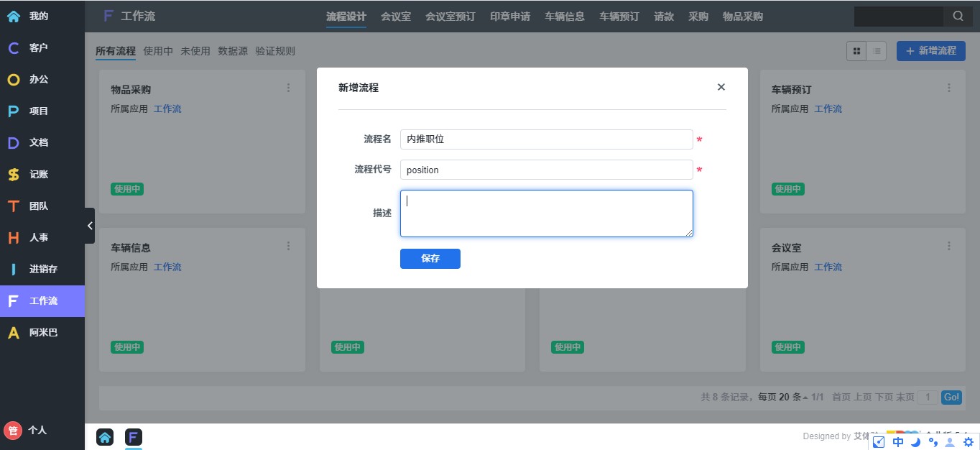Switch to the 会议室预订 top tab
The height and width of the screenshot is (450, 980).
point(450,17)
